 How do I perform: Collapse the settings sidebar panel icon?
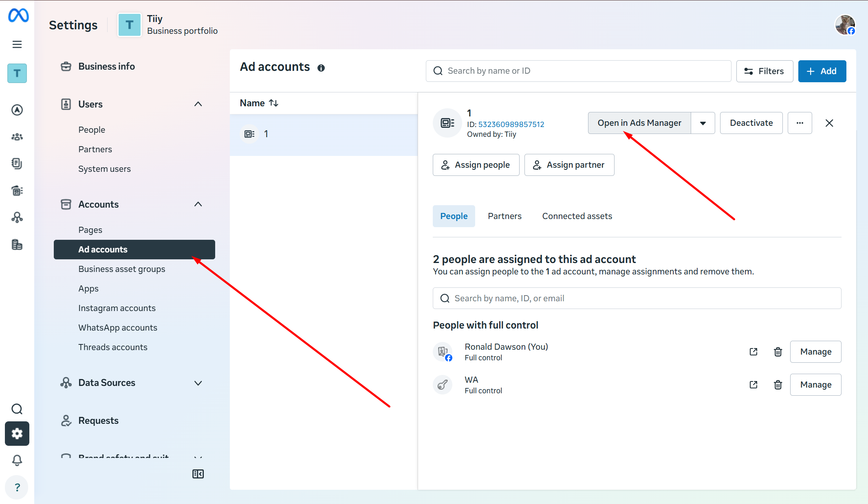click(x=198, y=474)
